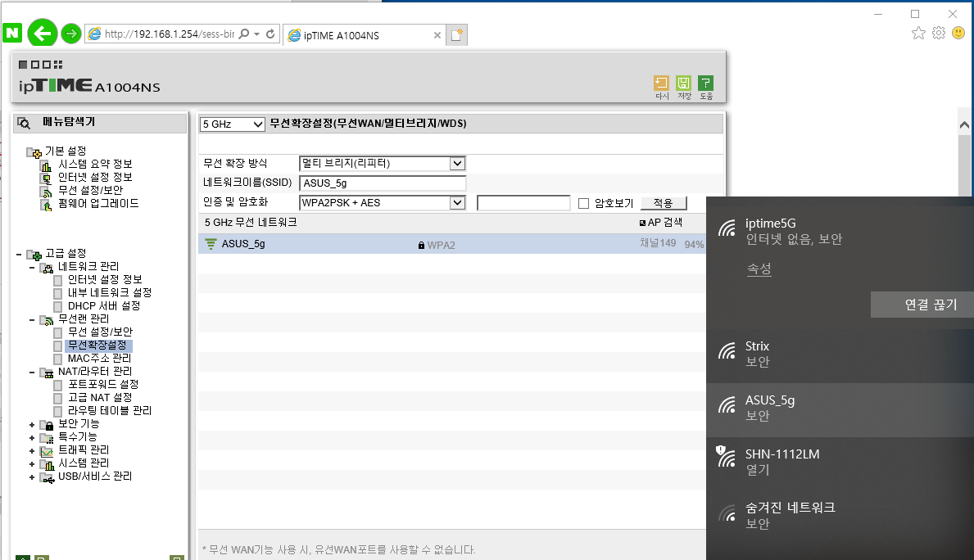Open 시스템 요약 정보 page
Image resolution: width=974 pixels, height=560 pixels.
coord(95,164)
